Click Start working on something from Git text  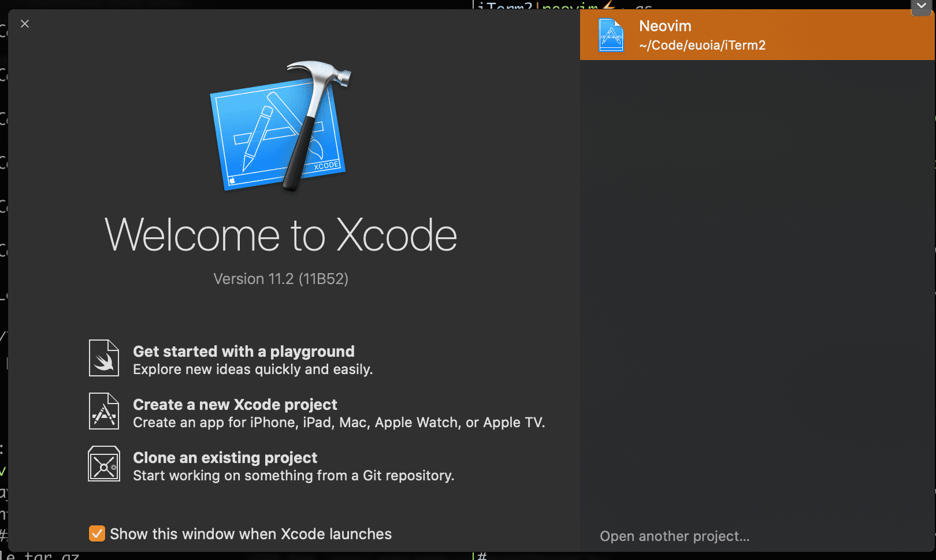point(294,476)
